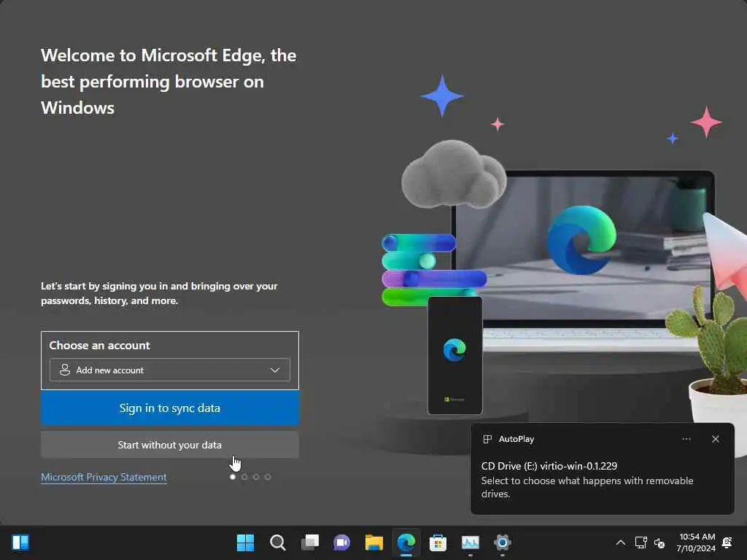
Task: Go to the second page indicator dot
Action: click(244, 477)
